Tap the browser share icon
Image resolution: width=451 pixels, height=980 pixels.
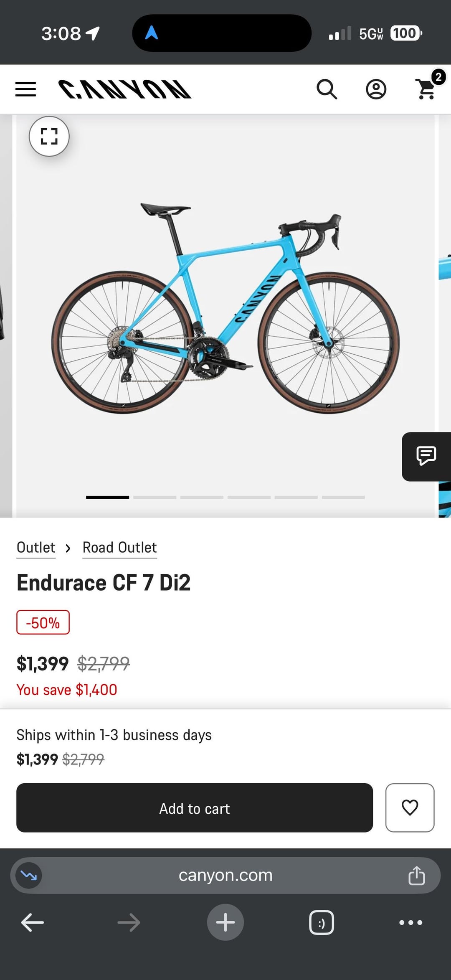(416, 876)
